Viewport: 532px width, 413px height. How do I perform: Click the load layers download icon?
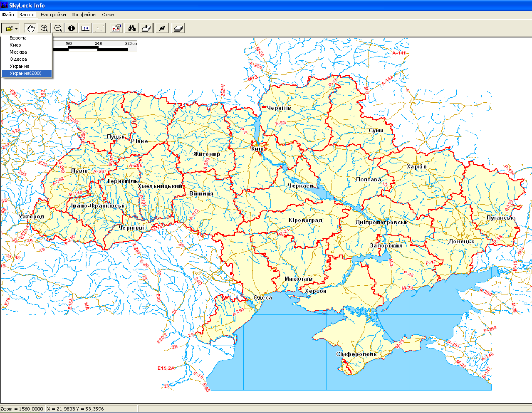pos(147,28)
